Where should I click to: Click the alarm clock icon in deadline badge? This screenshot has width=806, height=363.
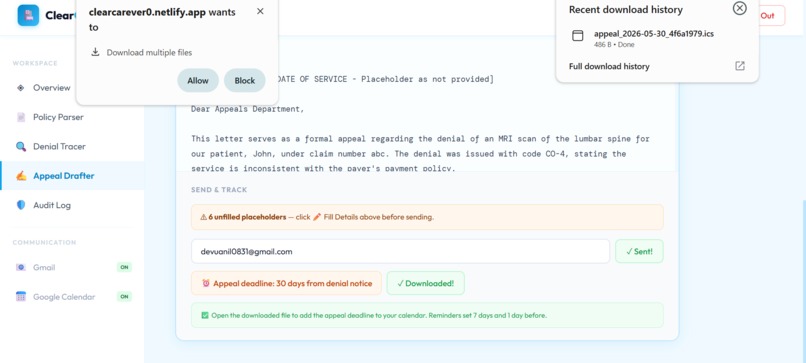(206, 283)
